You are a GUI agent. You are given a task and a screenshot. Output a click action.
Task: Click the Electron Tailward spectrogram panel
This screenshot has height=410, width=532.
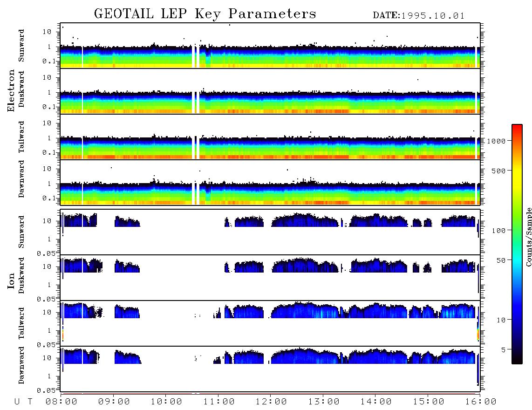270,137
